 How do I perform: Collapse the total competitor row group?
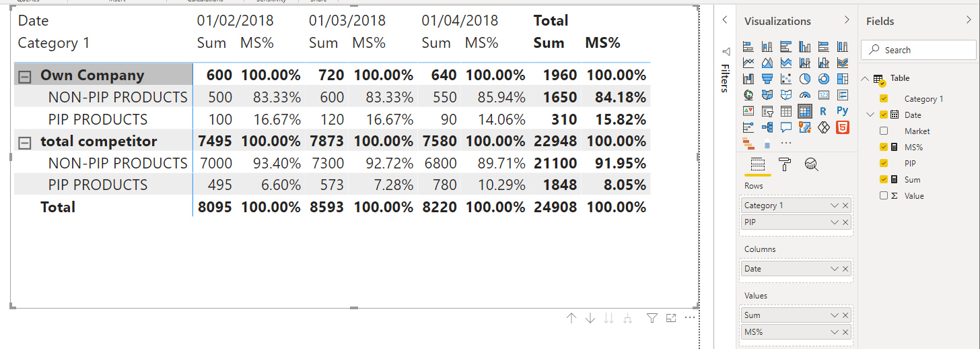point(25,143)
